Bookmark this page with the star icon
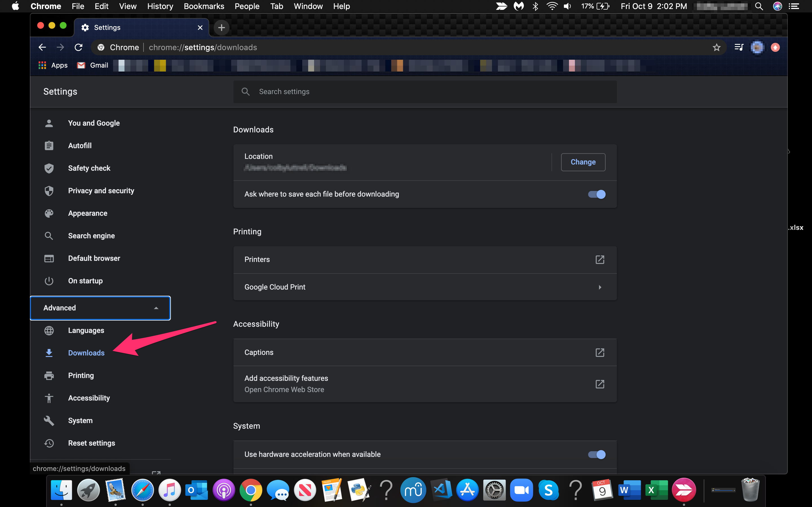This screenshot has height=507, width=812. [717, 47]
